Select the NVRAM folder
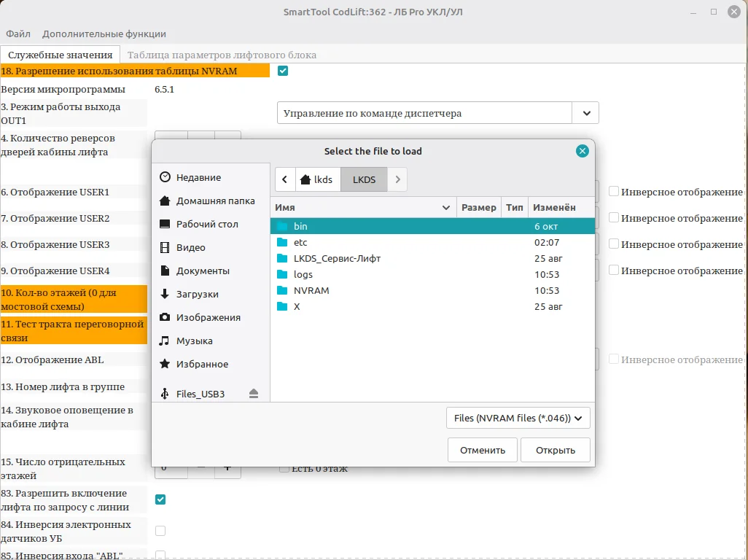Viewport: 748px width, 560px height. [x=432, y=290]
